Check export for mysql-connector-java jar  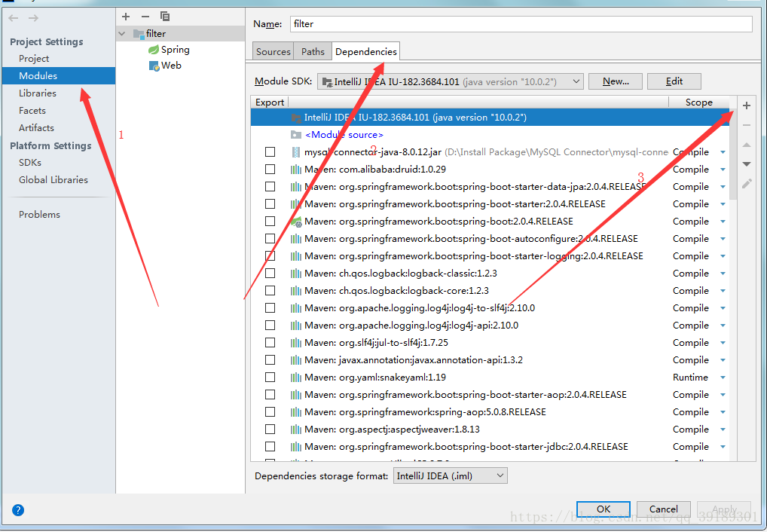[270, 152]
